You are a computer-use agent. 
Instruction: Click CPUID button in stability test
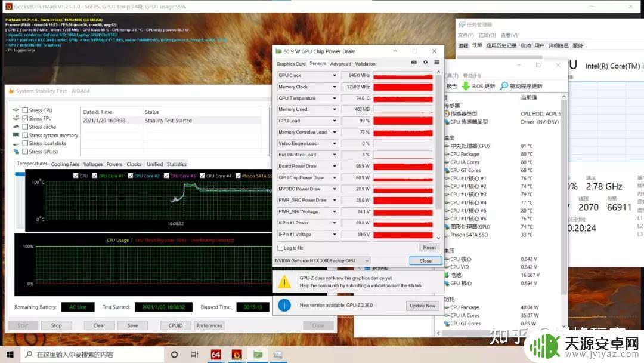coord(175,325)
